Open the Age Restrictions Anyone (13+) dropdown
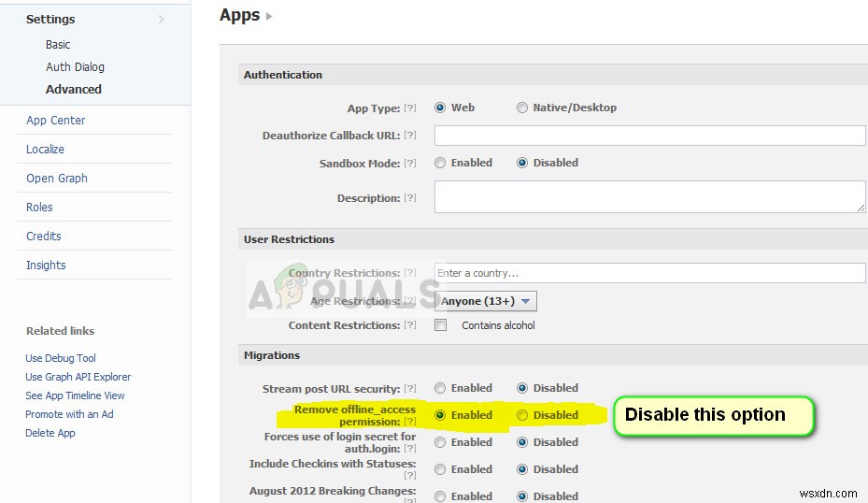Screen dimensions: 868x503 [x=486, y=301]
